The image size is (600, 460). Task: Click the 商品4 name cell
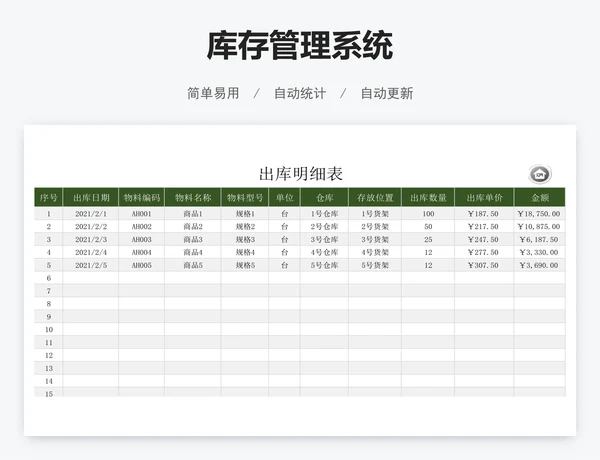pos(193,252)
